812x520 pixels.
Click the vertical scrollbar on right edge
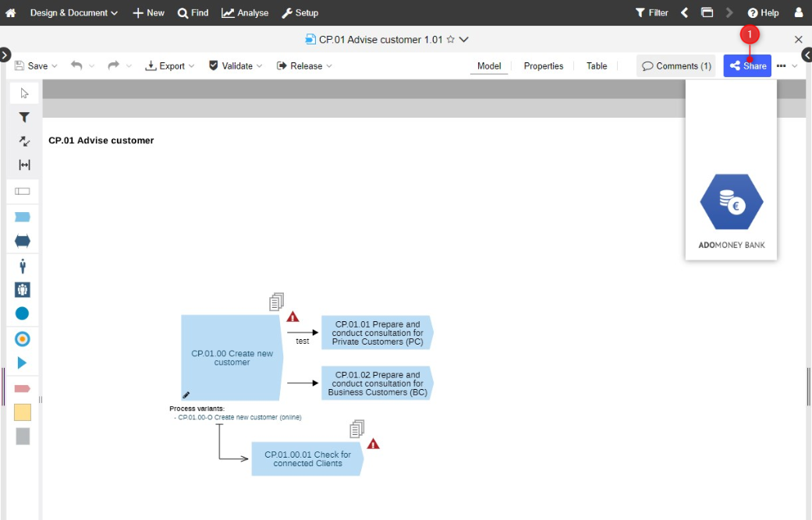tap(808, 386)
